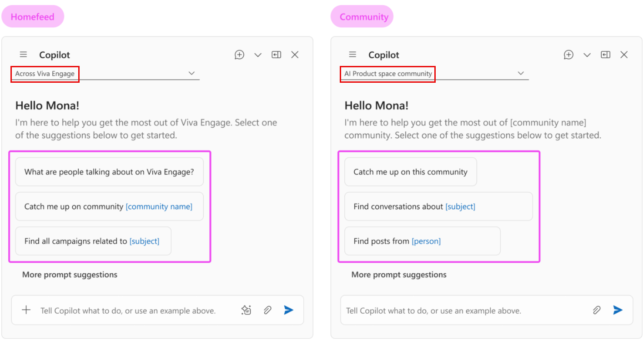Click the dock-to-side pane icon in Community Copilot

click(x=605, y=54)
